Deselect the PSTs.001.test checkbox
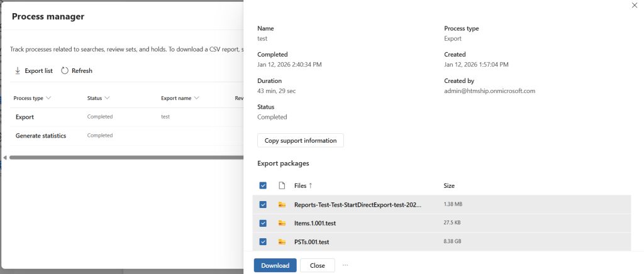Screen dimensions: 644x274 coord(263,242)
